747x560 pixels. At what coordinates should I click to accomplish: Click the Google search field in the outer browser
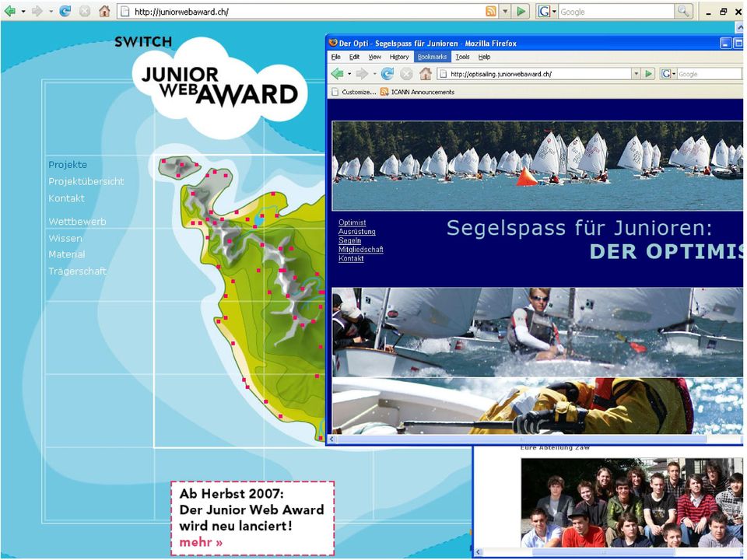(617, 12)
